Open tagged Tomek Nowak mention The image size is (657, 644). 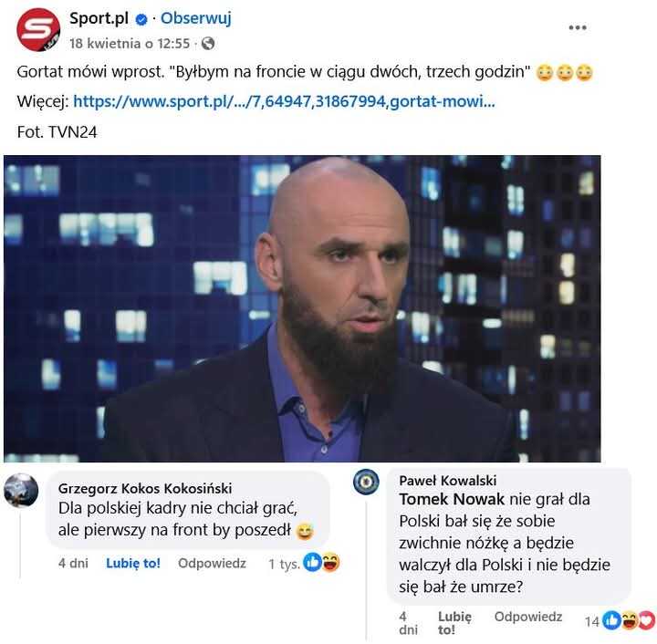click(452, 499)
